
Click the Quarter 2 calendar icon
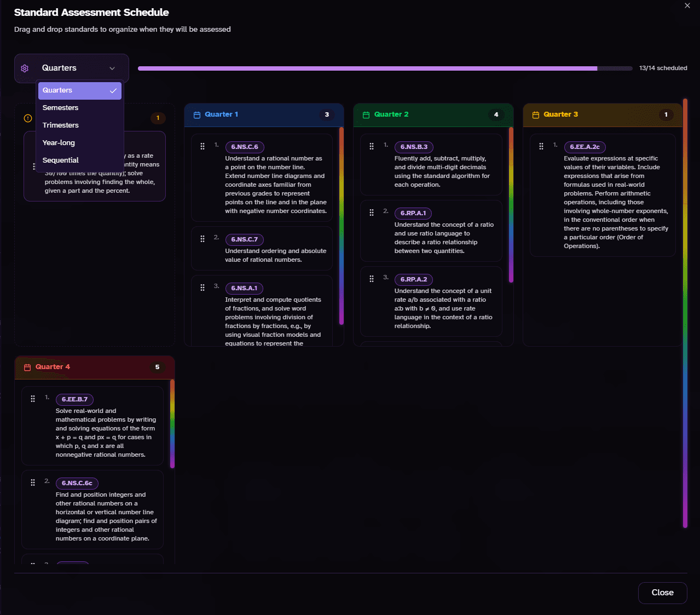click(x=366, y=115)
